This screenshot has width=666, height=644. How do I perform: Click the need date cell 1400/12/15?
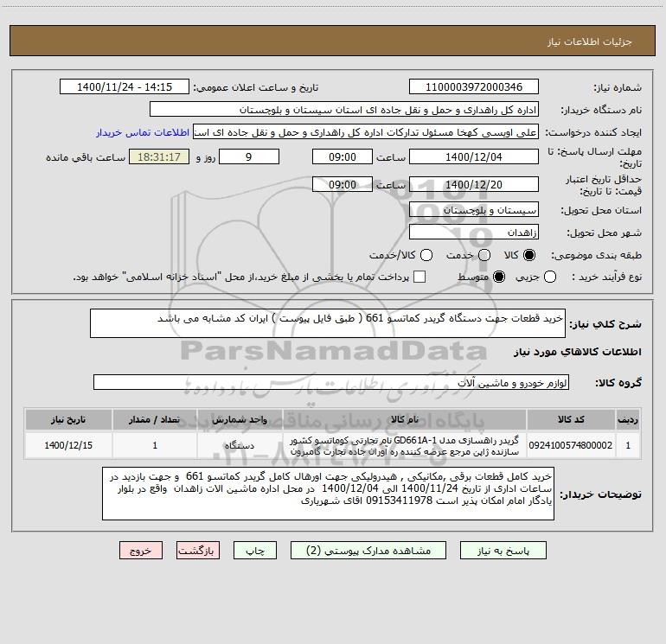click(x=68, y=445)
